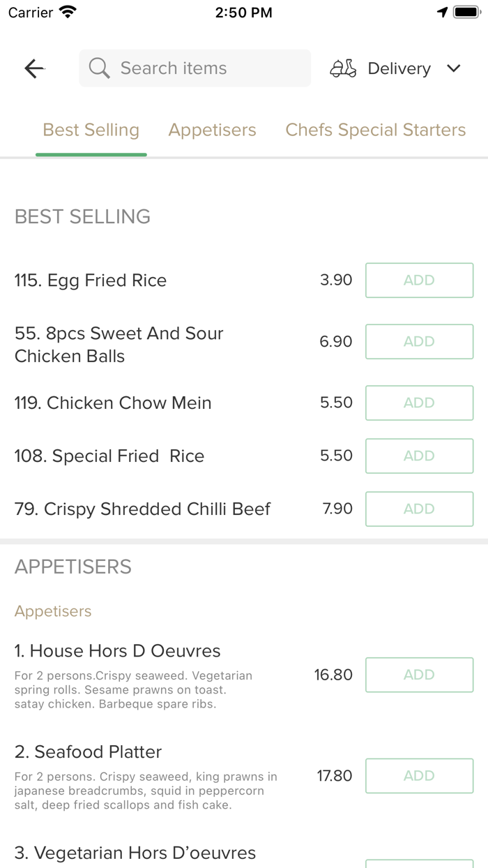This screenshot has width=488, height=868.
Task: Click the back arrow to return
Action: (x=33, y=68)
